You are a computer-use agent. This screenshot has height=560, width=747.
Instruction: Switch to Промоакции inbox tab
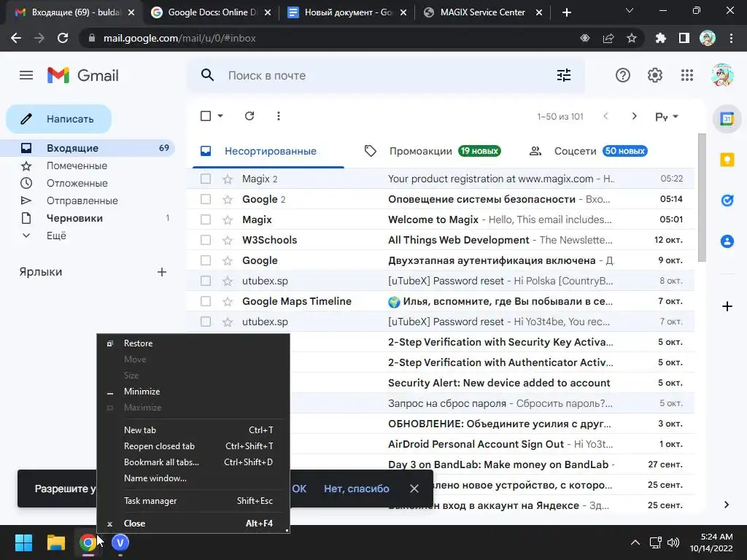tap(432, 151)
